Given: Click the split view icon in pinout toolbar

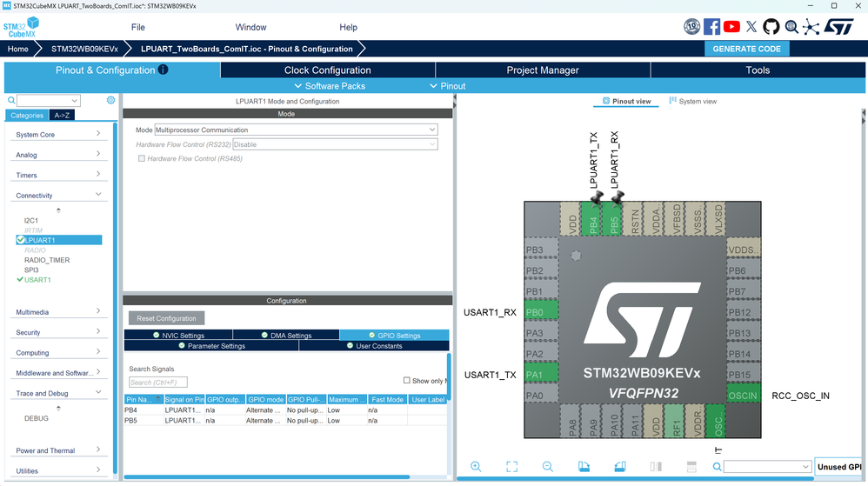Looking at the screenshot, I should click(x=656, y=467).
